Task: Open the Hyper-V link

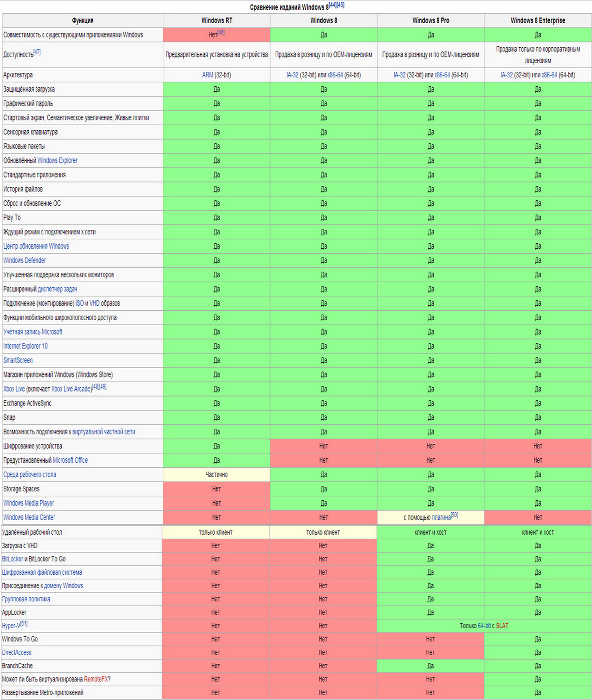Action: pyautogui.click(x=11, y=626)
